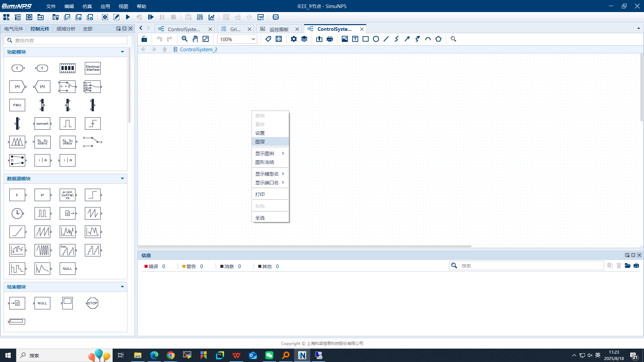Toggle the 错误 error filter
Image resolution: width=644 pixels, height=362 pixels.
[x=153, y=266]
